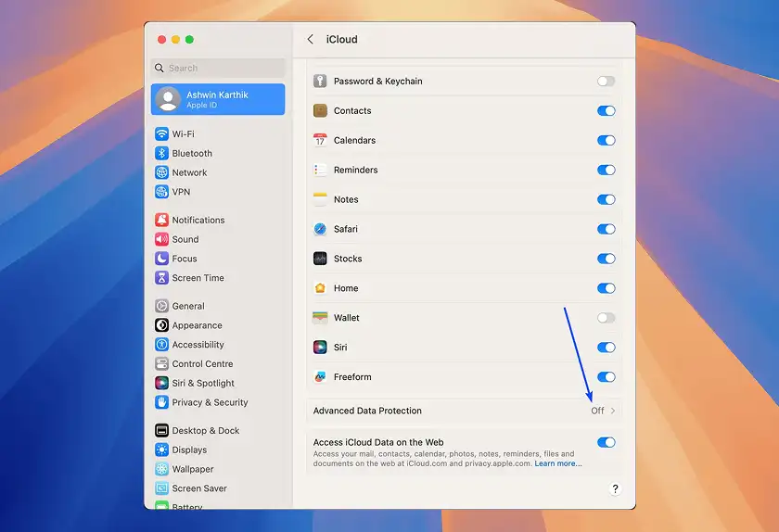Image resolution: width=779 pixels, height=532 pixels.
Task: Click the Safari compass icon
Action: pyautogui.click(x=320, y=229)
